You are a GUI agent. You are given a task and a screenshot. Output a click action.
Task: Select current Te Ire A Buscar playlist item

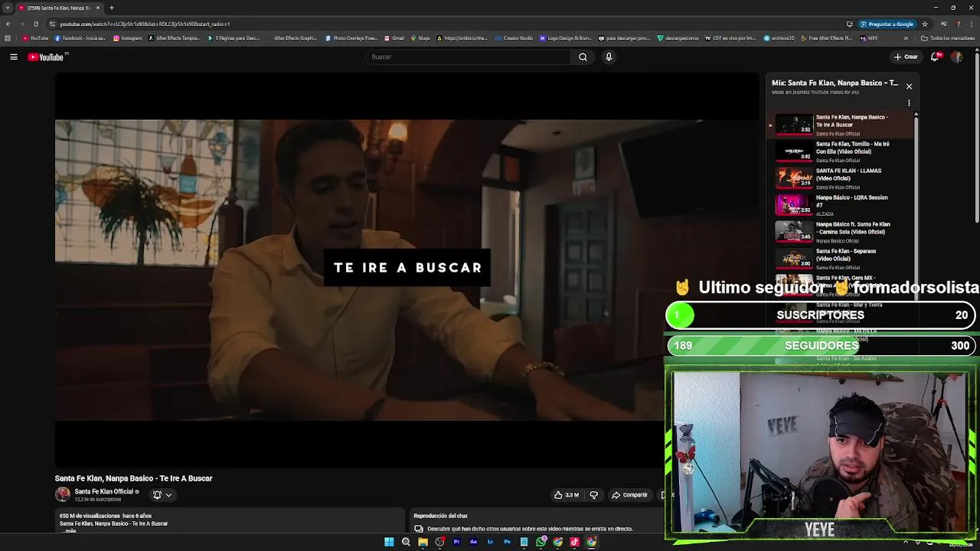coord(842,124)
